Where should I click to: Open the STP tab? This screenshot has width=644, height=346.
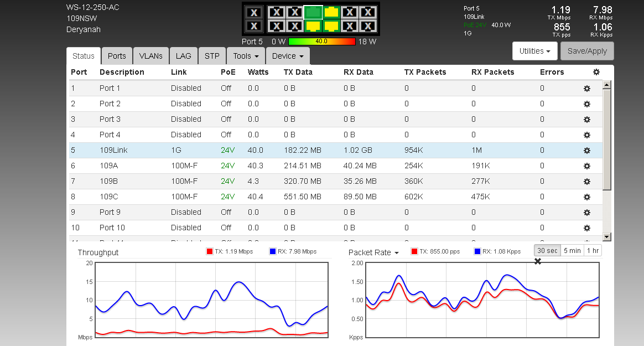tap(212, 56)
